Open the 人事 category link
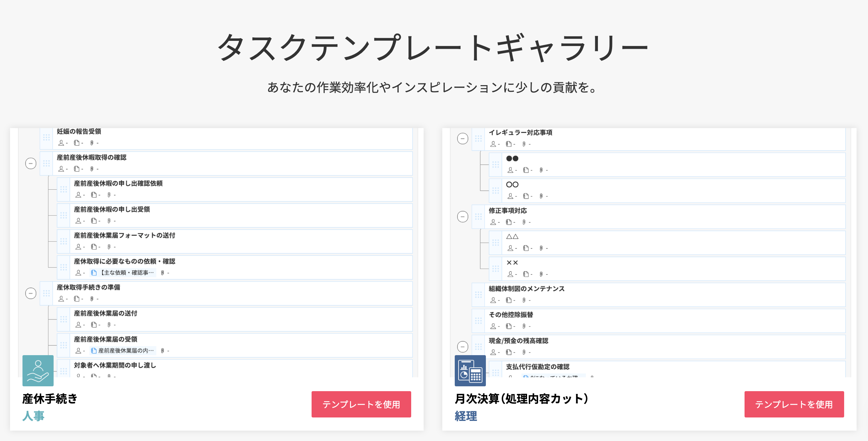 34,416
